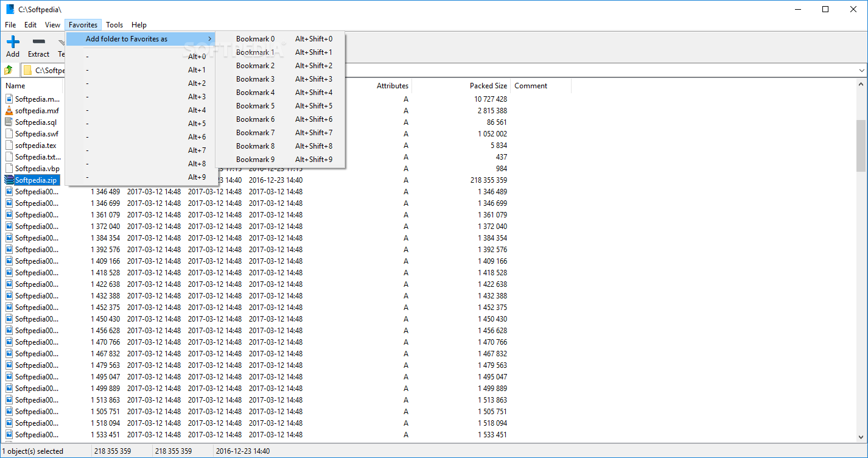Click packed size value 10 727 428

491,99
